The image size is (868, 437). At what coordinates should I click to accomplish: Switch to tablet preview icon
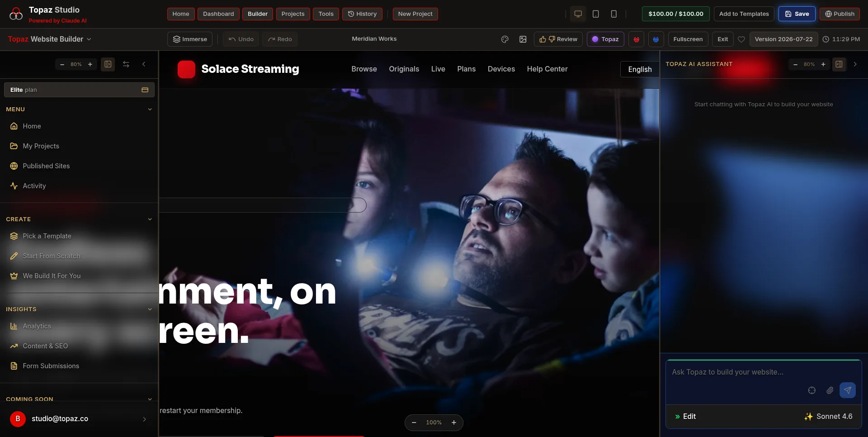(596, 14)
